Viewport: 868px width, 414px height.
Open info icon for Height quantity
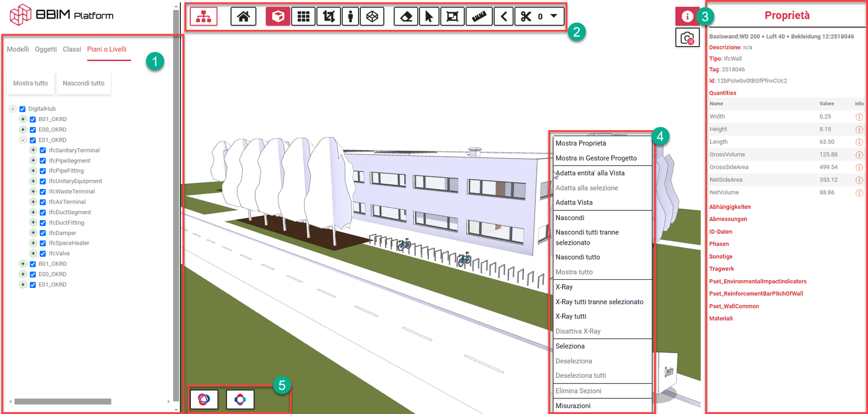(859, 130)
